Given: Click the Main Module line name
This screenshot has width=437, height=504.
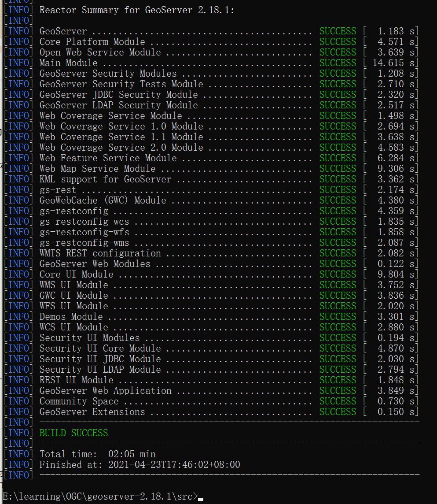Looking at the screenshot, I should click(x=68, y=63).
